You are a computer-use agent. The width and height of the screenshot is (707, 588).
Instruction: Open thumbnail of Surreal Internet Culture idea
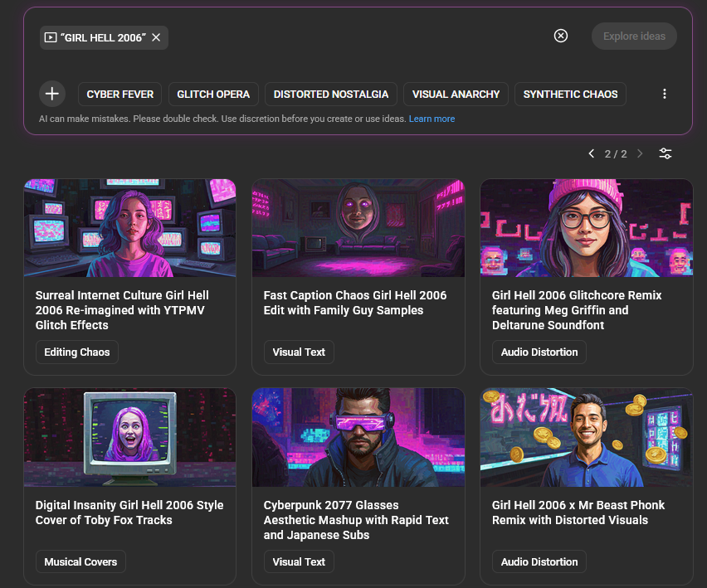(x=129, y=228)
